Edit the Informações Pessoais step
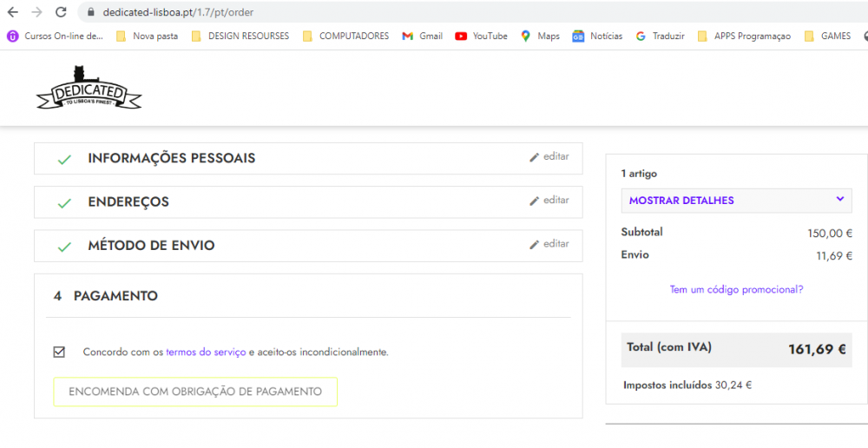The image size is (868, 448). (x=549, y=157)
